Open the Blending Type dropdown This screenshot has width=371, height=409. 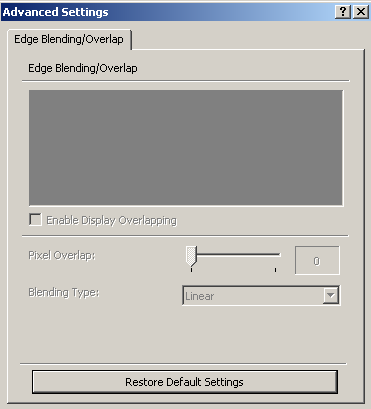pos(261,296)
